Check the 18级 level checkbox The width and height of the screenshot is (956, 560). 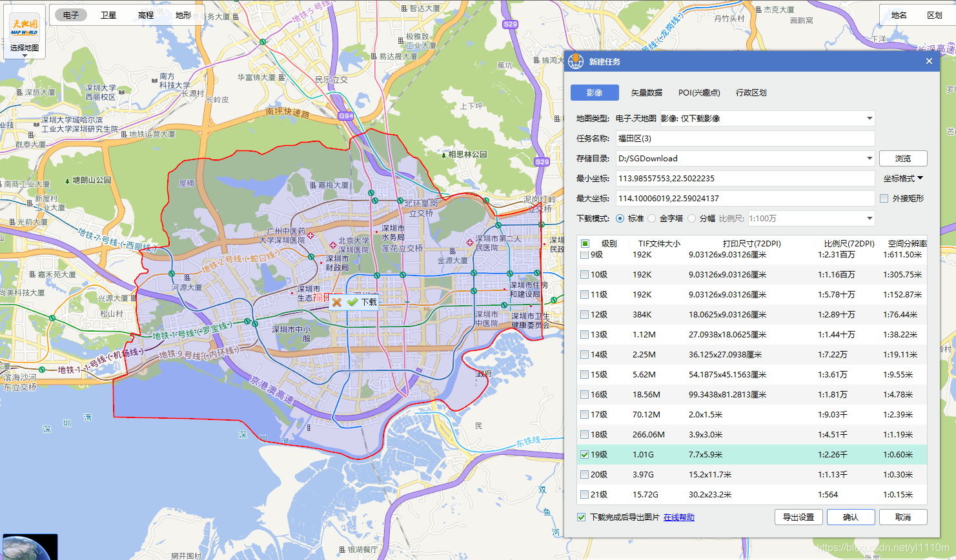(x=584, y=434)
